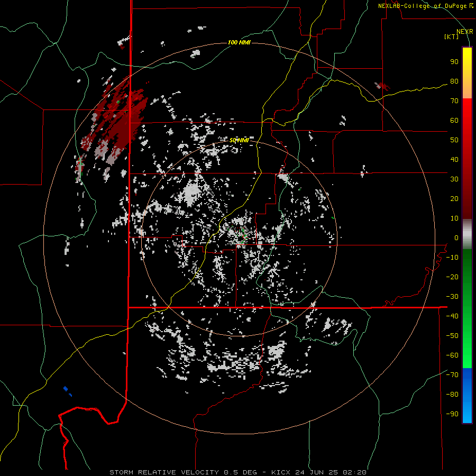Click the positive 80 value on the velocity scale
Viewport: 476px width, 476px height.
coord(454,81)
